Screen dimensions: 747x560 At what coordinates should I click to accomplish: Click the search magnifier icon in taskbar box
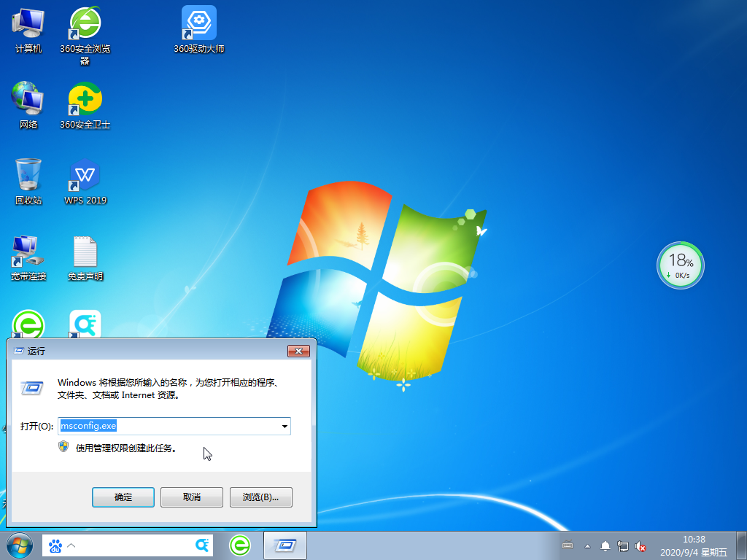202,545
